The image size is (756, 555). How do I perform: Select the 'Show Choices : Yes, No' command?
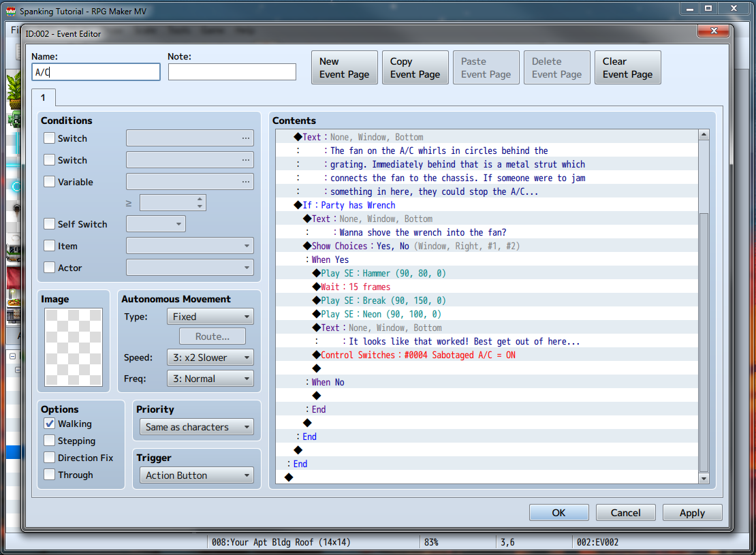[487, 246]
